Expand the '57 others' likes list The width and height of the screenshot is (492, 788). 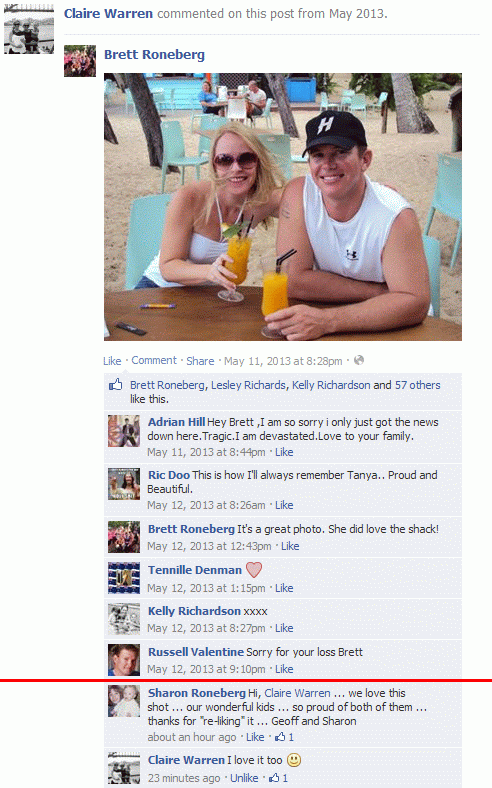(x=417, y=385)
